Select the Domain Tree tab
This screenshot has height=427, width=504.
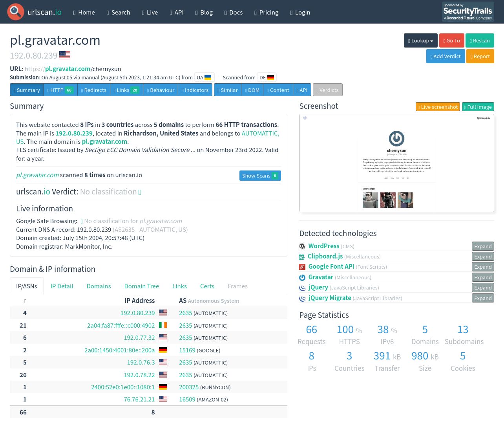pos(142,286)
